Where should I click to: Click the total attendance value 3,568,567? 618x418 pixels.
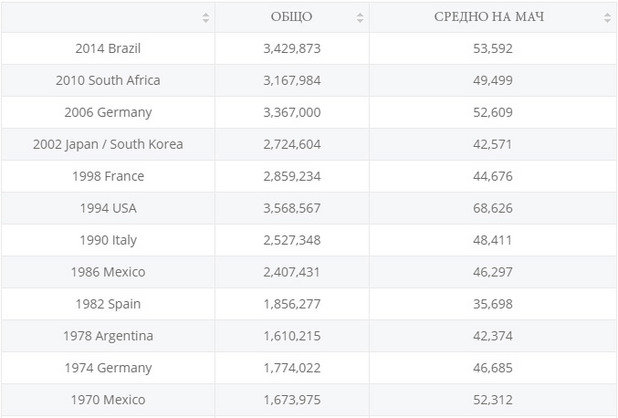pyautogui.click(x=292, y=208)
